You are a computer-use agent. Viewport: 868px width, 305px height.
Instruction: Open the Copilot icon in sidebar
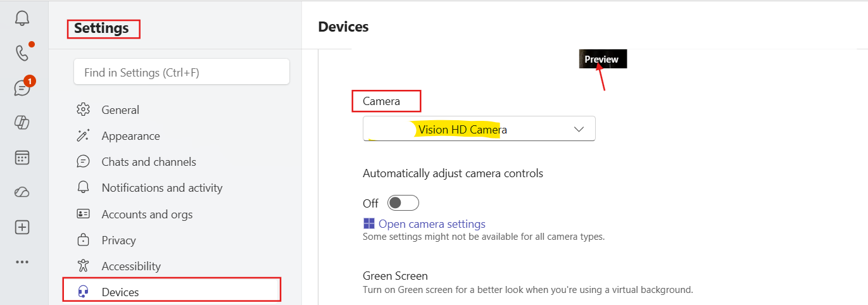pyautogui.click(x=22, y=123)
